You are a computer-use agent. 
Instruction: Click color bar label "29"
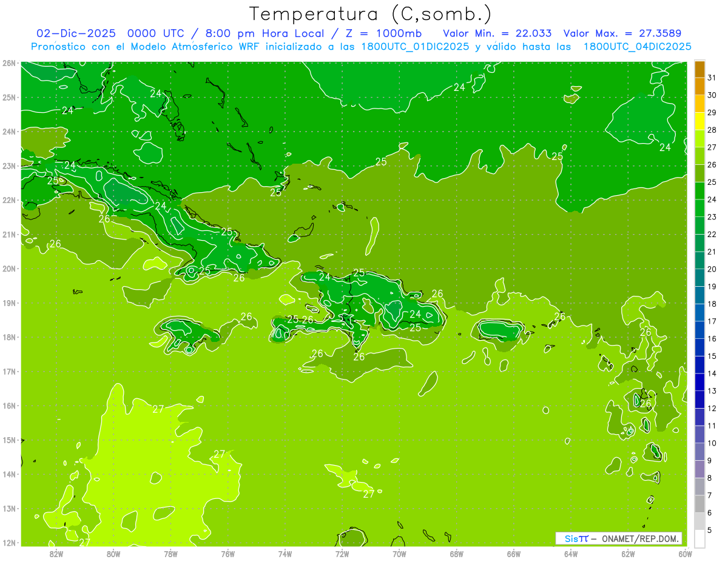[712, 113]
